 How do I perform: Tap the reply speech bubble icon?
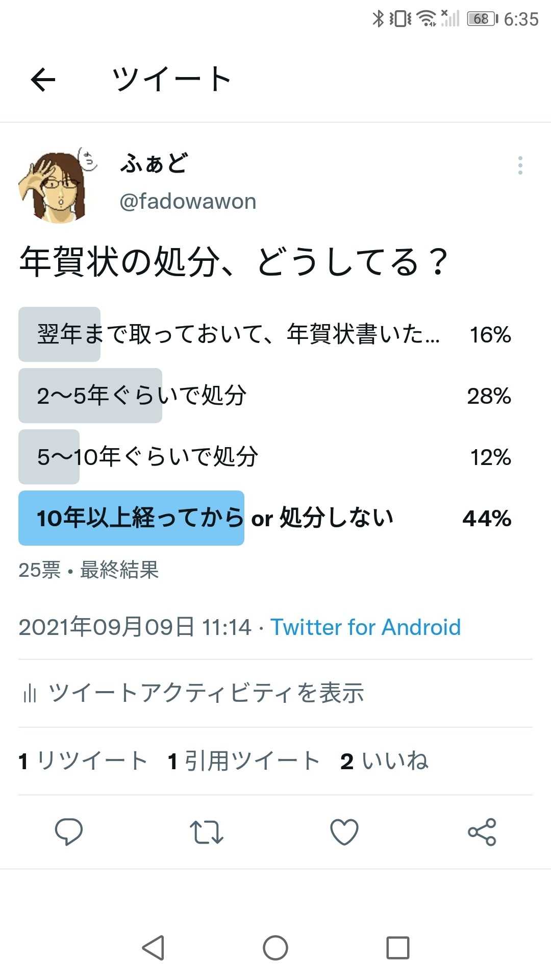(x=69, y=831)
